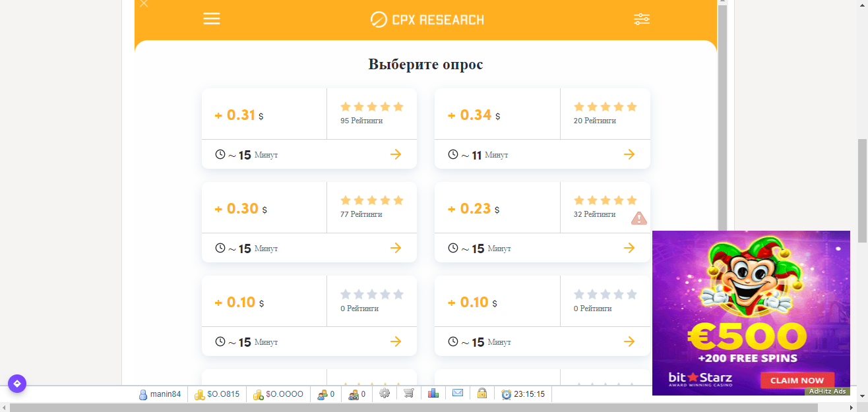The width and height of the screenshot is (868, 412).
Task: Open the bar chart statistics icon
Action: pos(433,394)
